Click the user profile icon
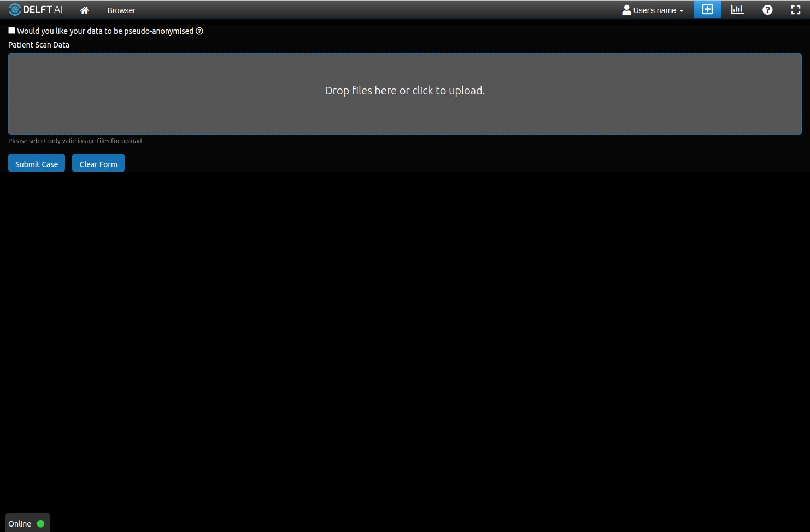 [x=626, y=10]
